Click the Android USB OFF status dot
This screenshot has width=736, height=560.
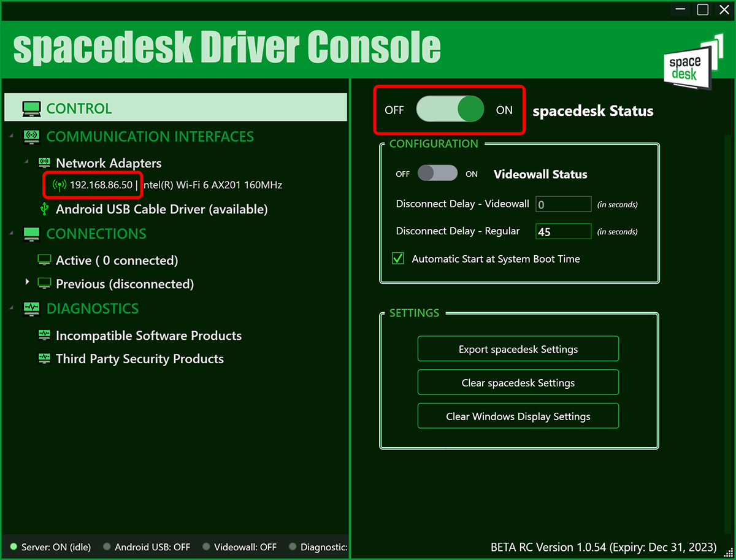point(107,547)
